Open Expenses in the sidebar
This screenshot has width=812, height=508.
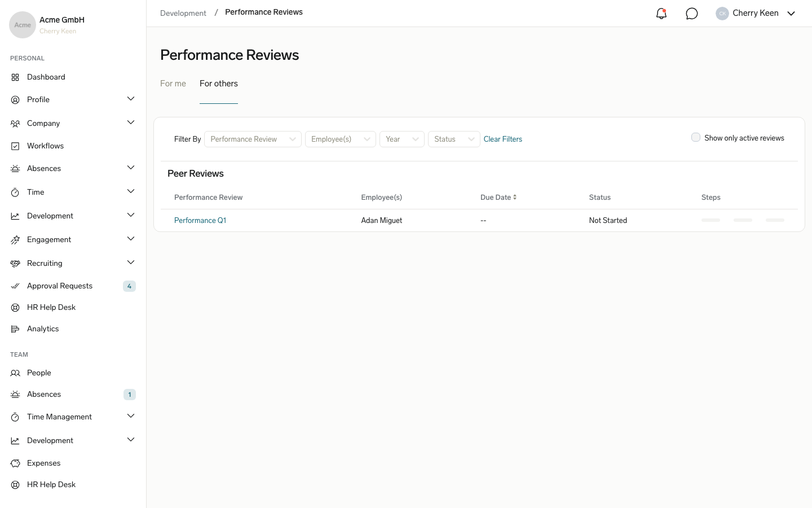click(x=44, y=463)
